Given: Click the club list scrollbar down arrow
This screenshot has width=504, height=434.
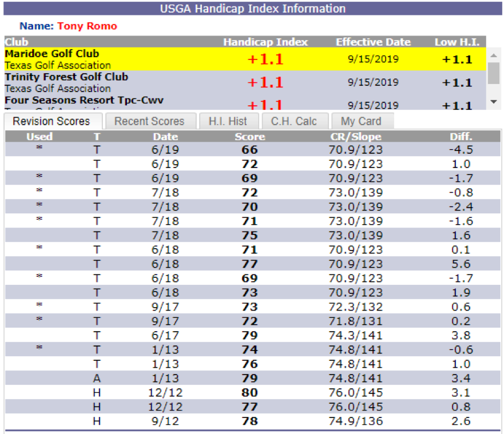Looking at the screenshot, I should (x=494, y=102).
